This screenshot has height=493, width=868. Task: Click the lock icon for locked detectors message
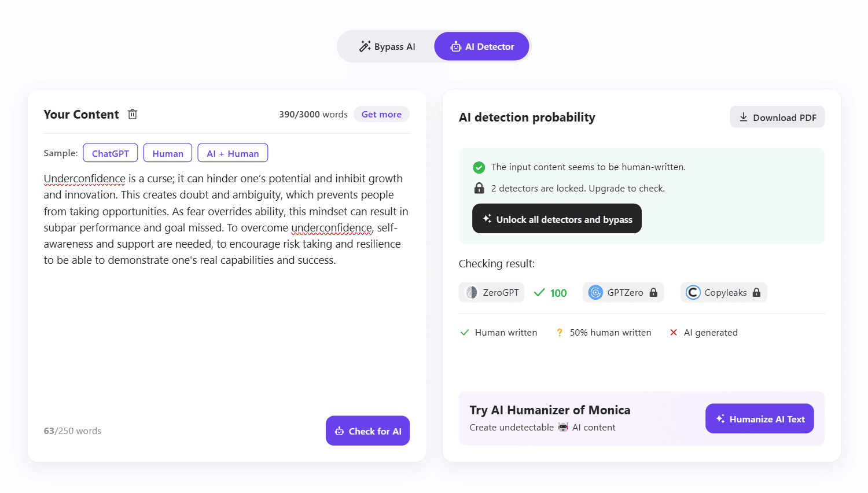479,188
